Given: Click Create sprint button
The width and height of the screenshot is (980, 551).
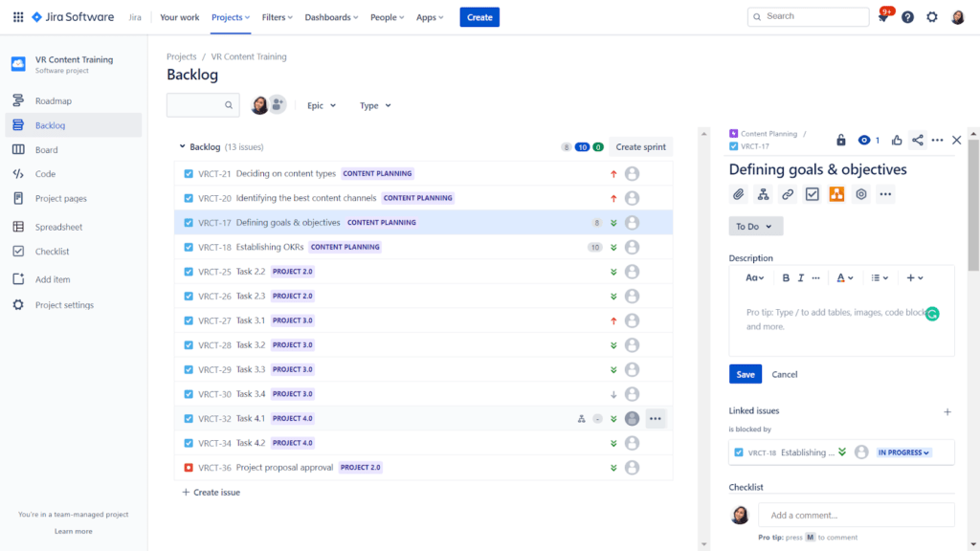Looking at the screenshot, I should [640, 146].
